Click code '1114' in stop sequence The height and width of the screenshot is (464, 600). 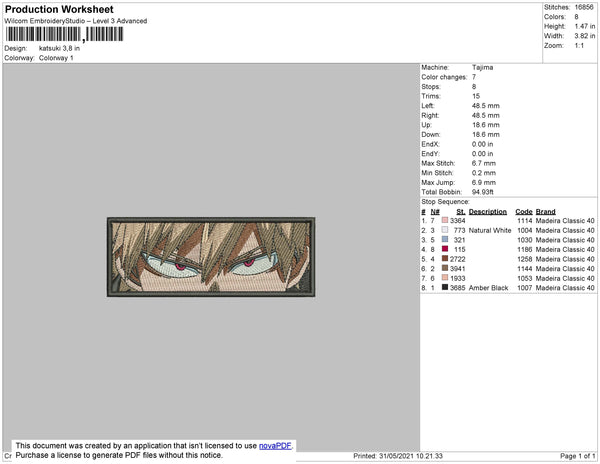point(525,221)
